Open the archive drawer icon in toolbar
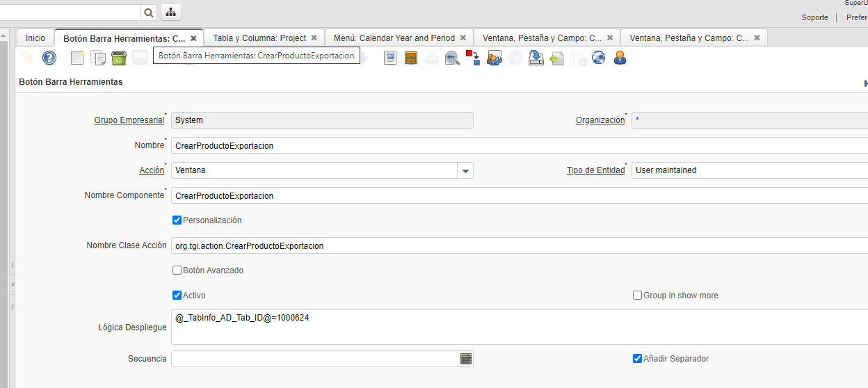Image resolution: width=868 pixels, height=388 pixels. point(411,58)
